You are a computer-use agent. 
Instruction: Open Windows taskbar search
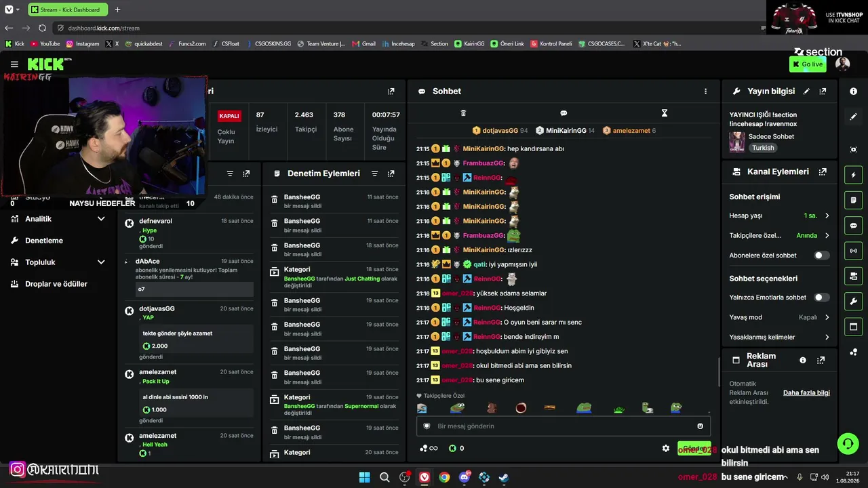click(384, 477)
